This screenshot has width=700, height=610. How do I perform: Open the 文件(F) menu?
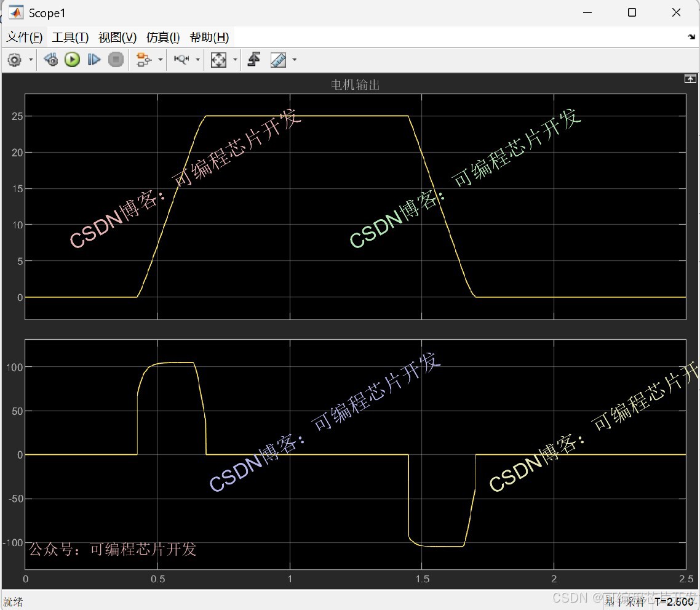[x=25, y=37]
